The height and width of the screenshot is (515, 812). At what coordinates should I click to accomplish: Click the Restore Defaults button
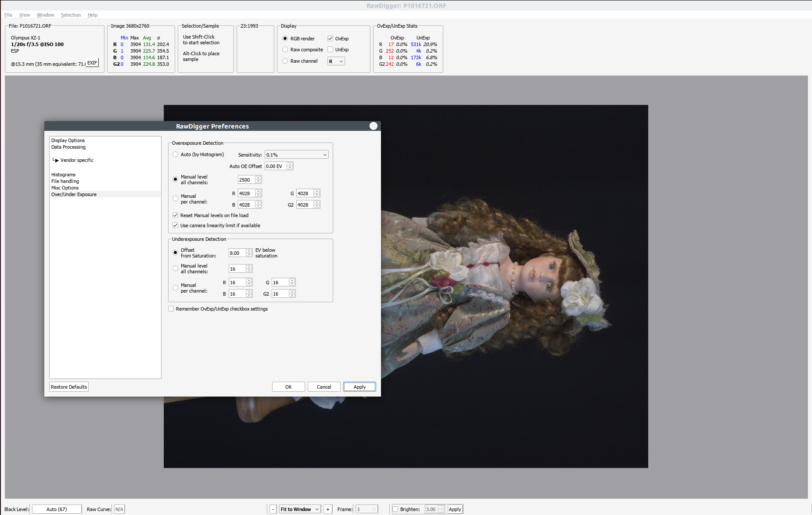[69, 387]
